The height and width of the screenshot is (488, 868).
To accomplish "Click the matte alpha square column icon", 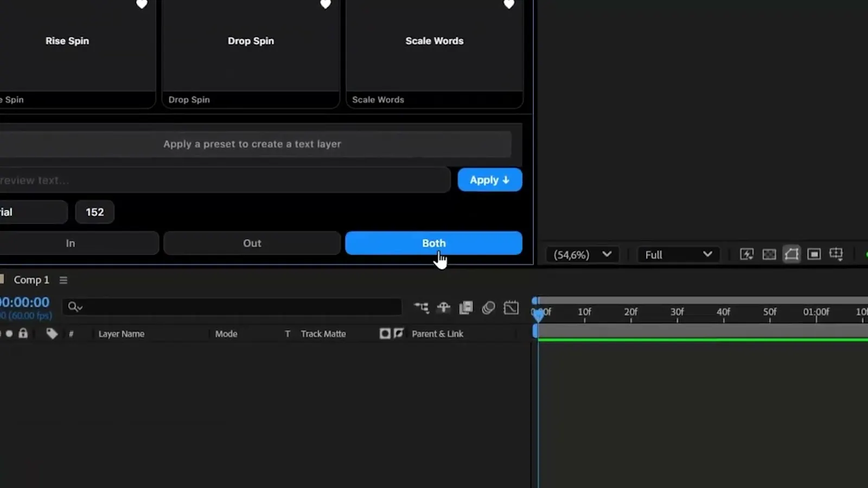I will pyautogui.click(x=385, y=333).
